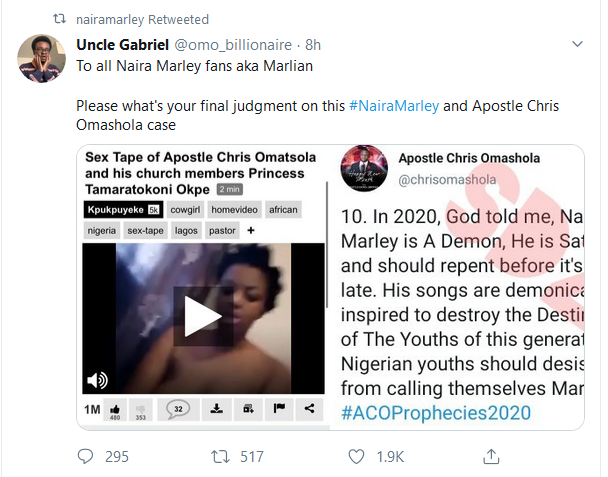Click the share icon under the video

pos(309,407)
